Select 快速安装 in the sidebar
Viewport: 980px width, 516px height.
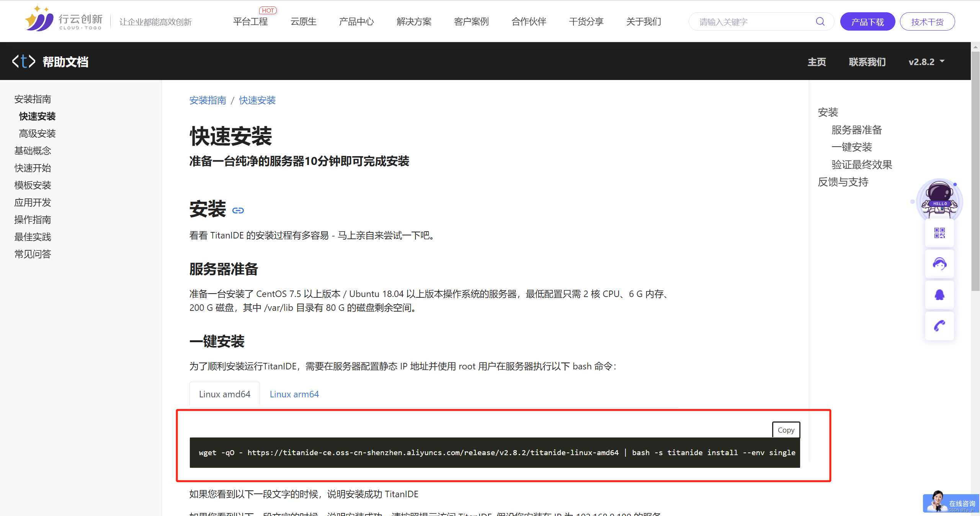click(37, 116)
